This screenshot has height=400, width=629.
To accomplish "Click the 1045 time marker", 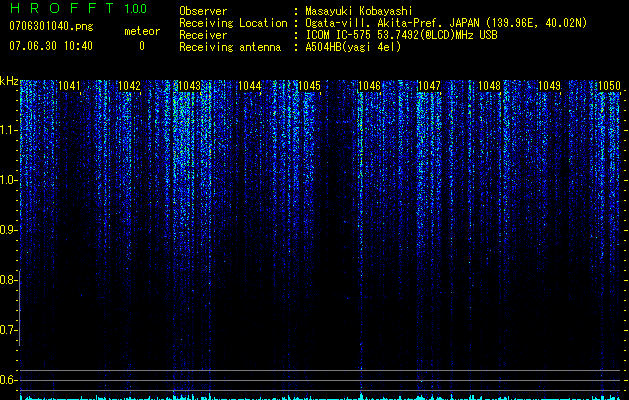I will (310, 86).
